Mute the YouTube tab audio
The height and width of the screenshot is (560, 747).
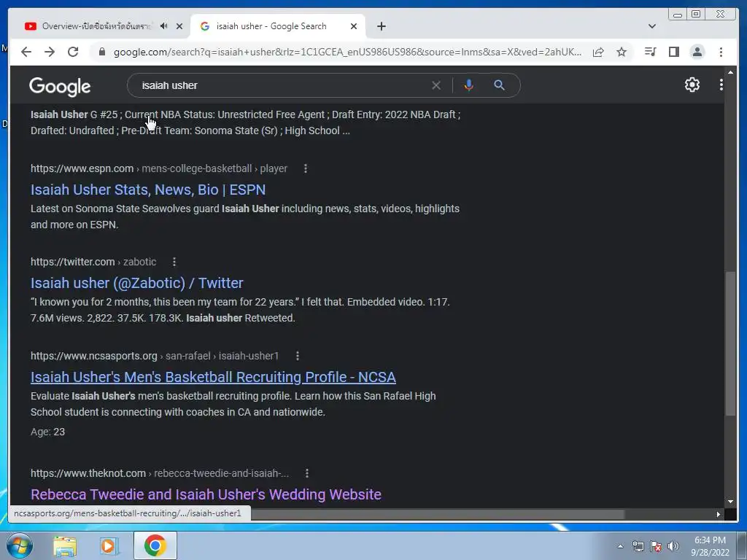[x=164, y=26]
